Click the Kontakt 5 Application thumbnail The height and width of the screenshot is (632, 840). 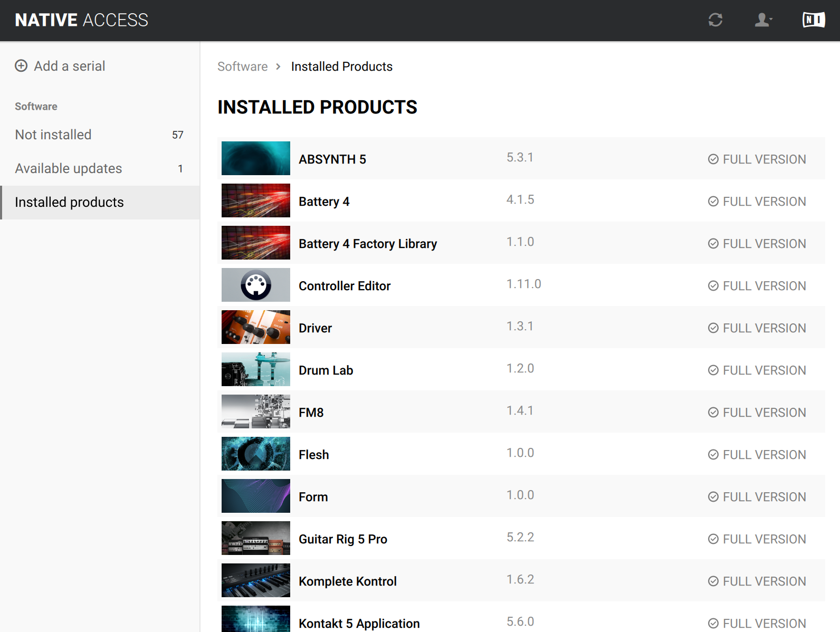256,619
